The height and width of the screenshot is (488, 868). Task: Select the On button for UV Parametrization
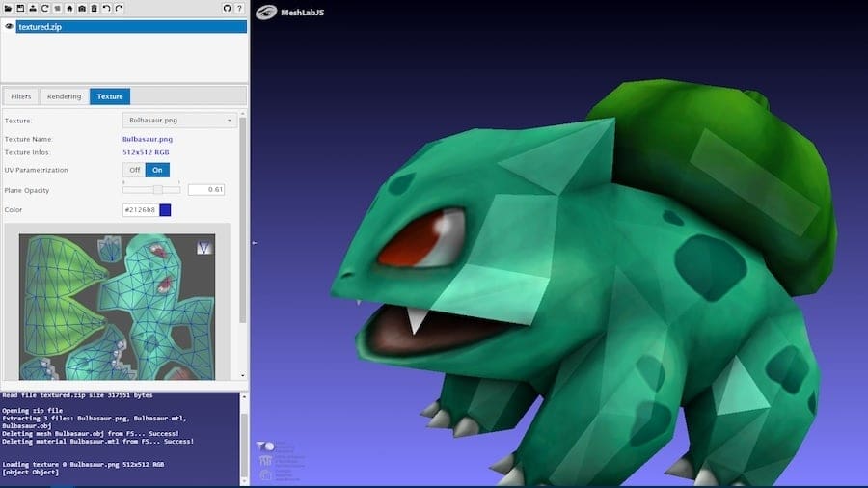coord(157,170)
